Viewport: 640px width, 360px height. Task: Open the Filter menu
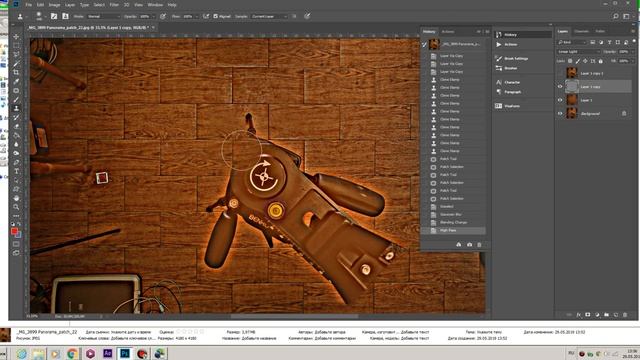(x=114, y=5)
